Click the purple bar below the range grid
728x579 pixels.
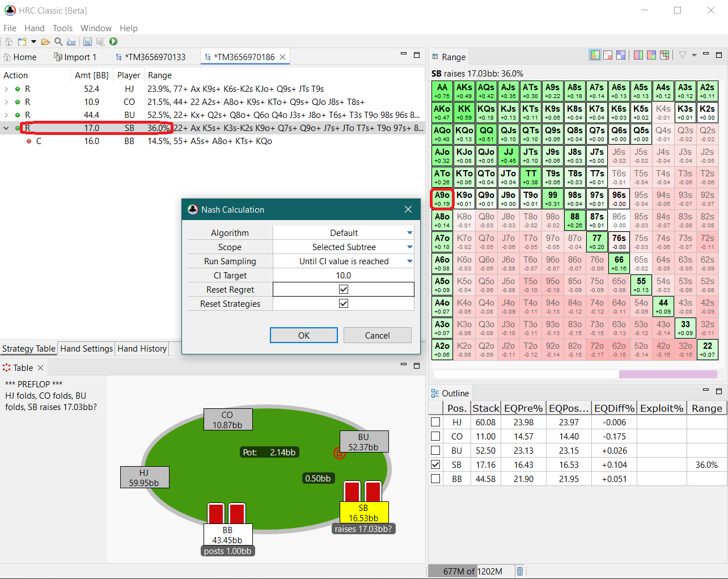(x=668, y=374)
